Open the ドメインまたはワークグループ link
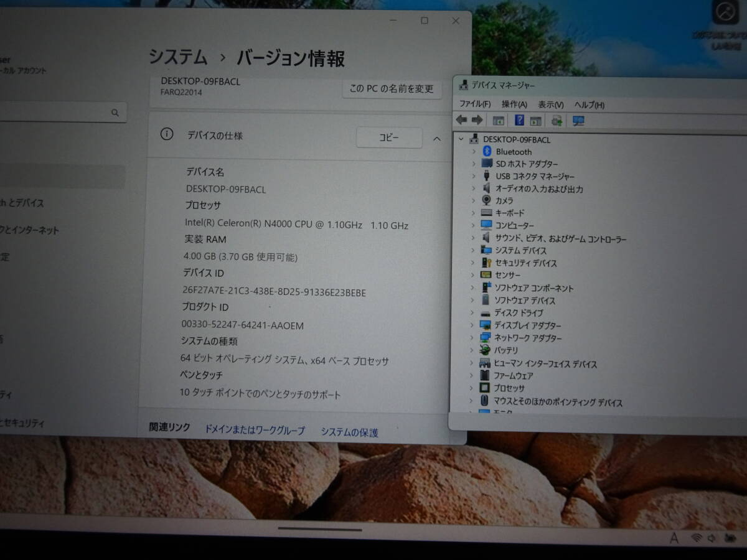 click(255, 430)
